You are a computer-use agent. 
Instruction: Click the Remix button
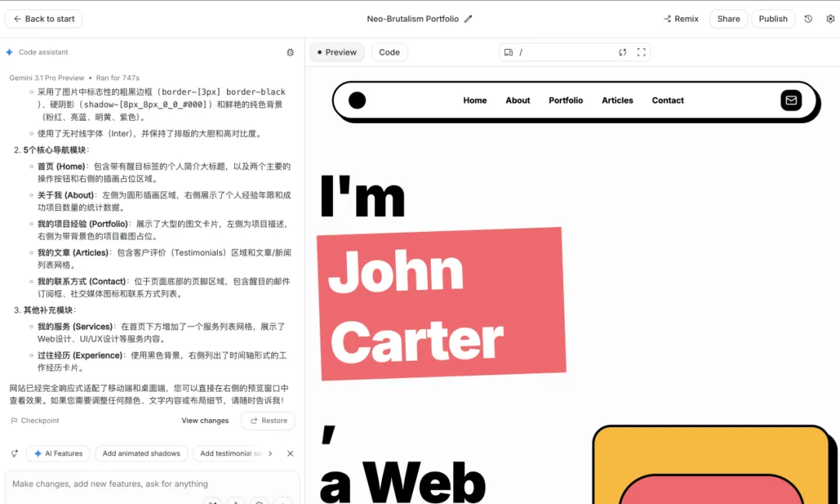coord(681,19)
